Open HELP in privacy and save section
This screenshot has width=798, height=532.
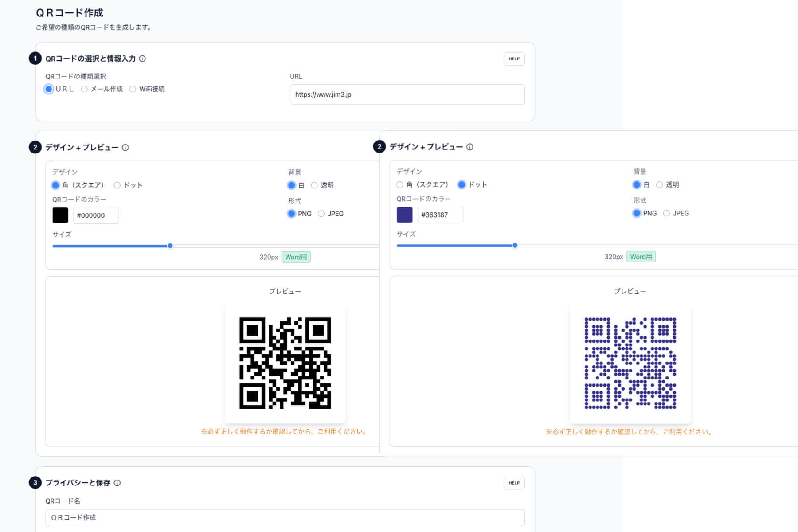click(514, 483)
